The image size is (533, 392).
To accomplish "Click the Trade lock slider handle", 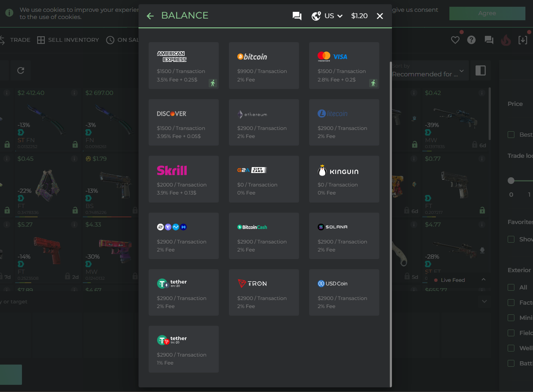I will tap(511, 181).
